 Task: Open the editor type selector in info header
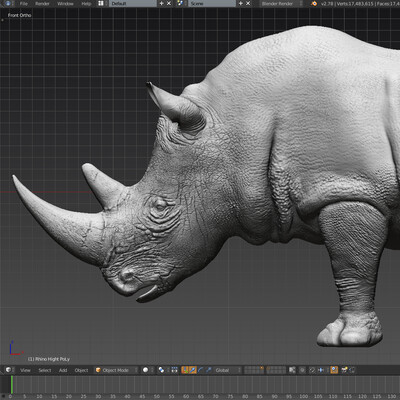tap(8, 3)
